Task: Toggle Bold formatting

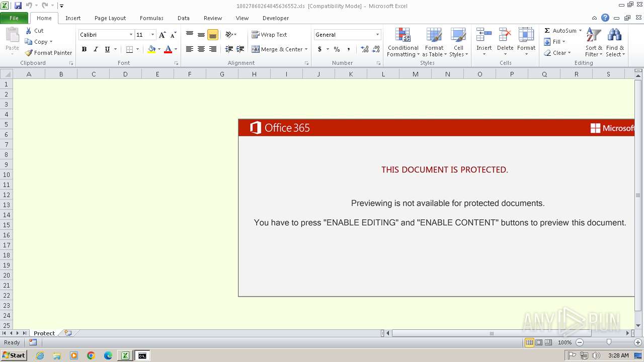Action: [84, 49]
